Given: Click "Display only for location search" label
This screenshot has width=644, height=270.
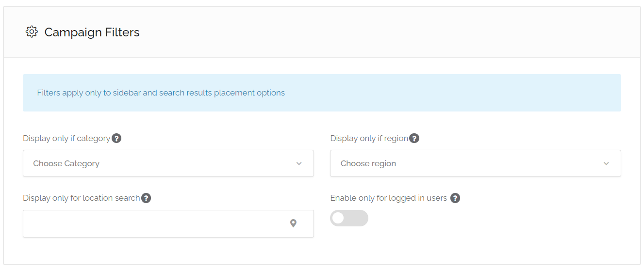Looking at the screenshot, I should click(81, 198).
